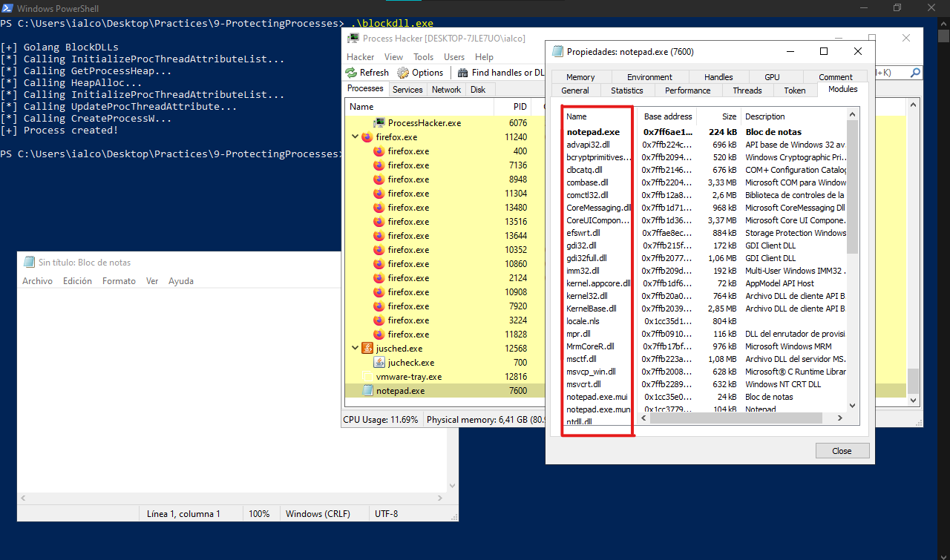Click Refresh icon in Process Hacker toolbar
Viewport: 950px width, 560px height.
[x=352, y=73]
